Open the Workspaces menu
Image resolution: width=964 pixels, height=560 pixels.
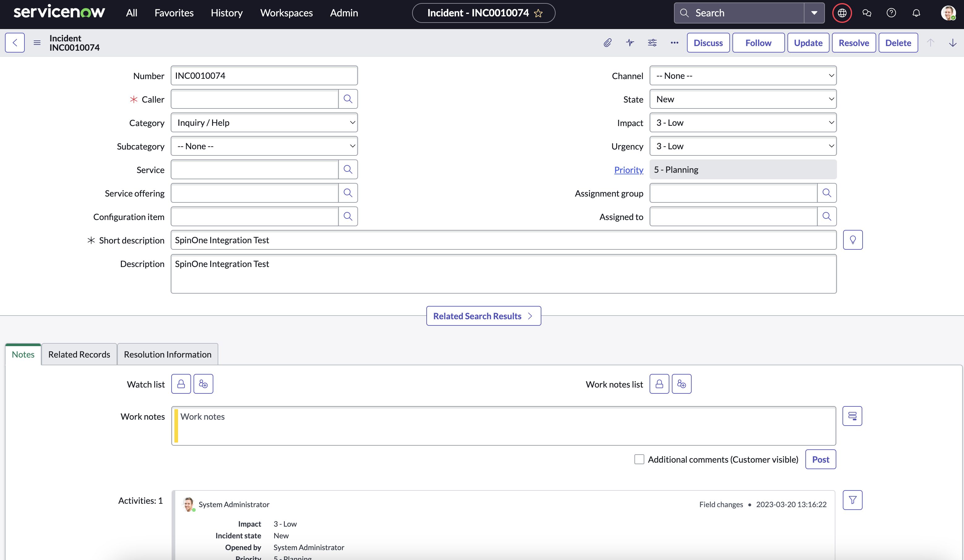coord(287,13)
